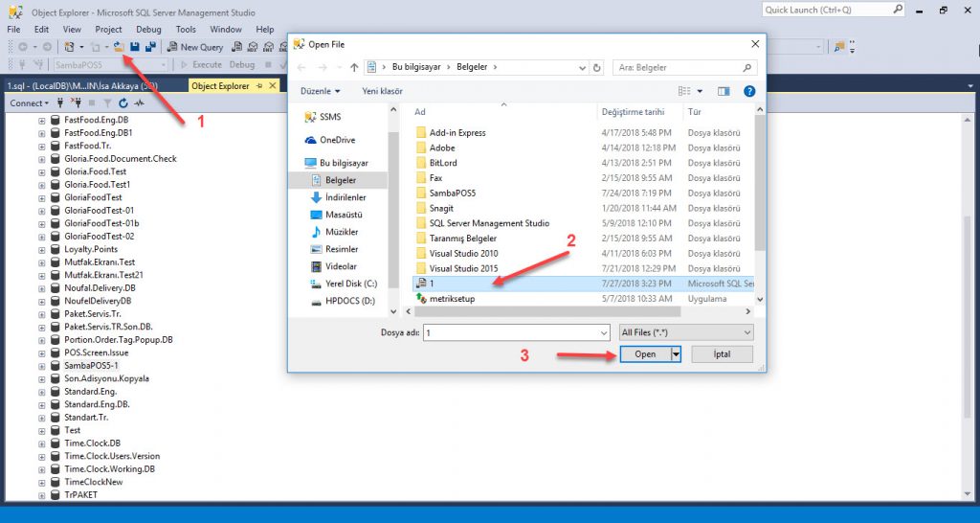This screenshot has width=980, height=523.
Task: Click the Quick Launch search box
Action: point(834,10)
